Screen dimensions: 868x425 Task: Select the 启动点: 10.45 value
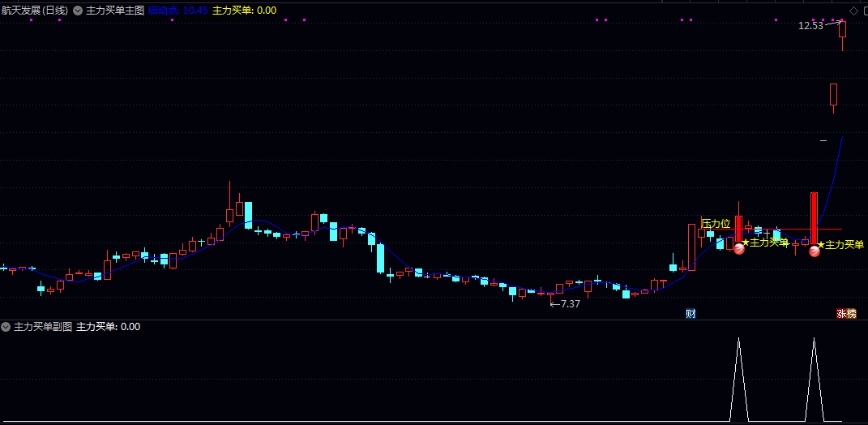coord(178,11)
